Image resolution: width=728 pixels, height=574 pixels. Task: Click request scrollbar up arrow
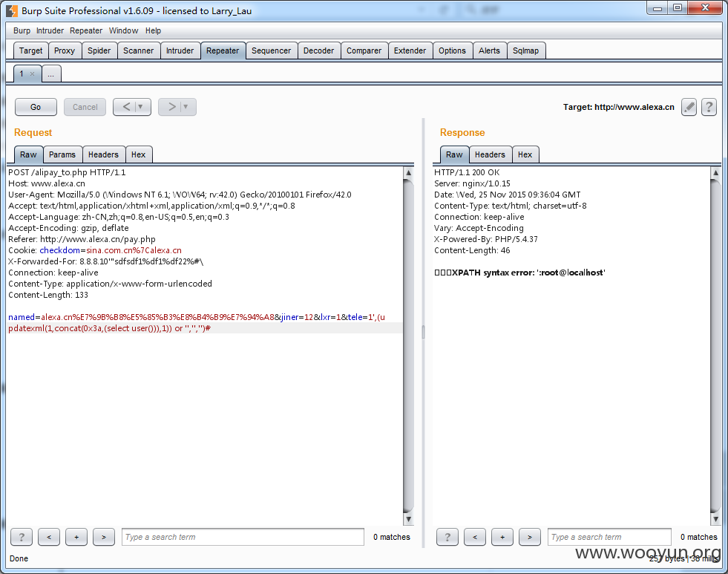point(409,173)
